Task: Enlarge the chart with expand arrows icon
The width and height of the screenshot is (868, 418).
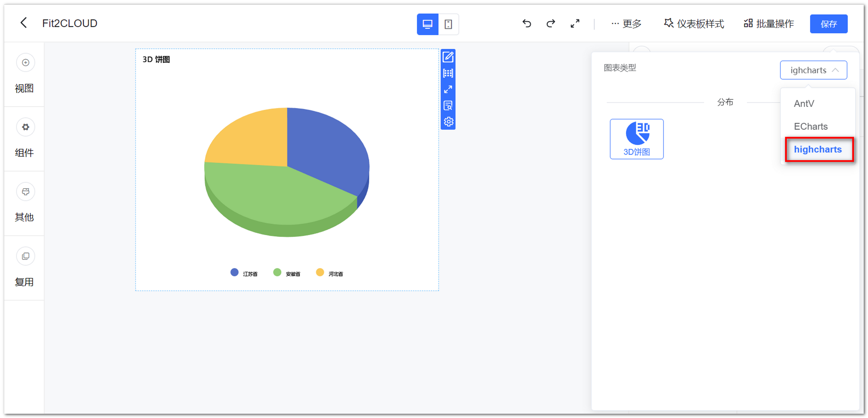Action: pos(448,89)
